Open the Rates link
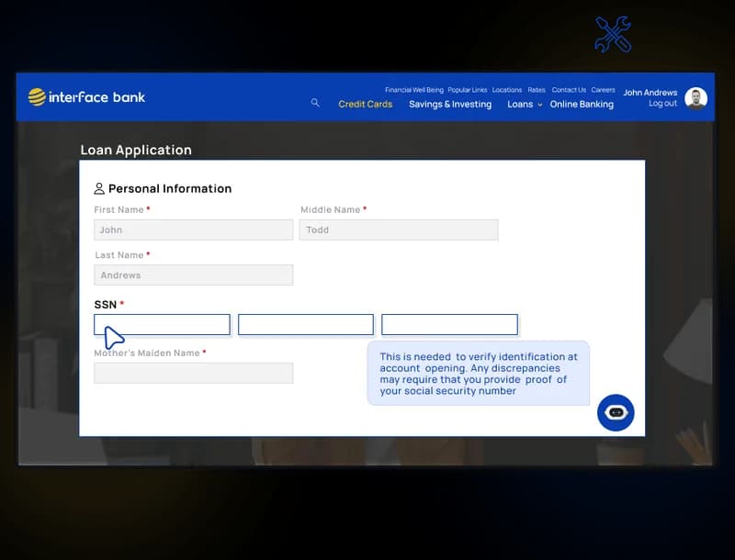Screen dimensions: 735x560 coord(537,90)
